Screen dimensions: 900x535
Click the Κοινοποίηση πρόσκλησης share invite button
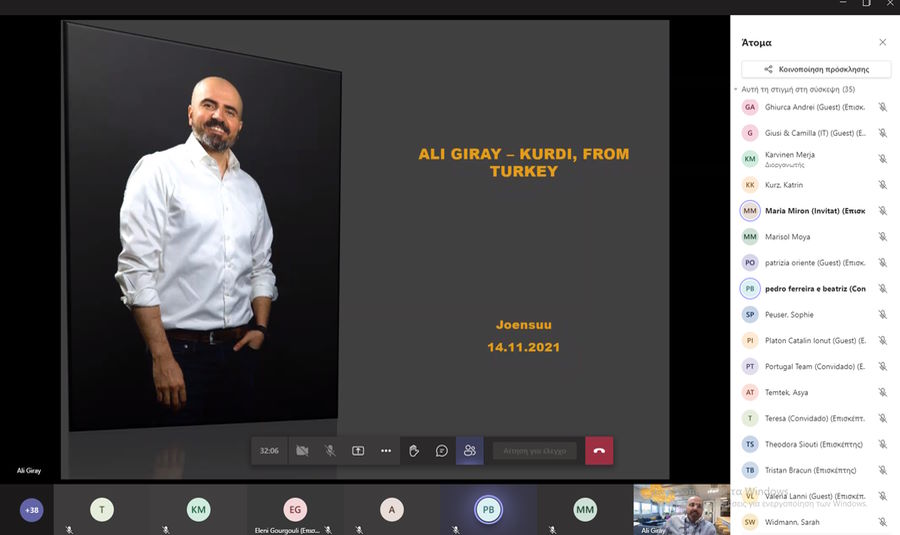816,70
